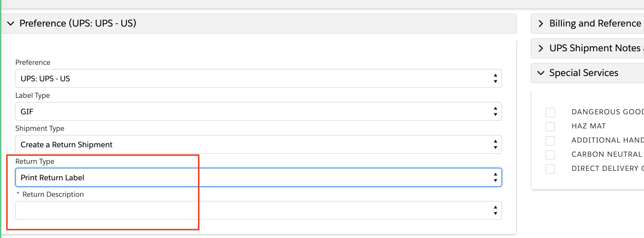This screenshot has width=644, height=238.
Task: Expand the UPS Shipment Notes chevron
Action: [541, 48]
